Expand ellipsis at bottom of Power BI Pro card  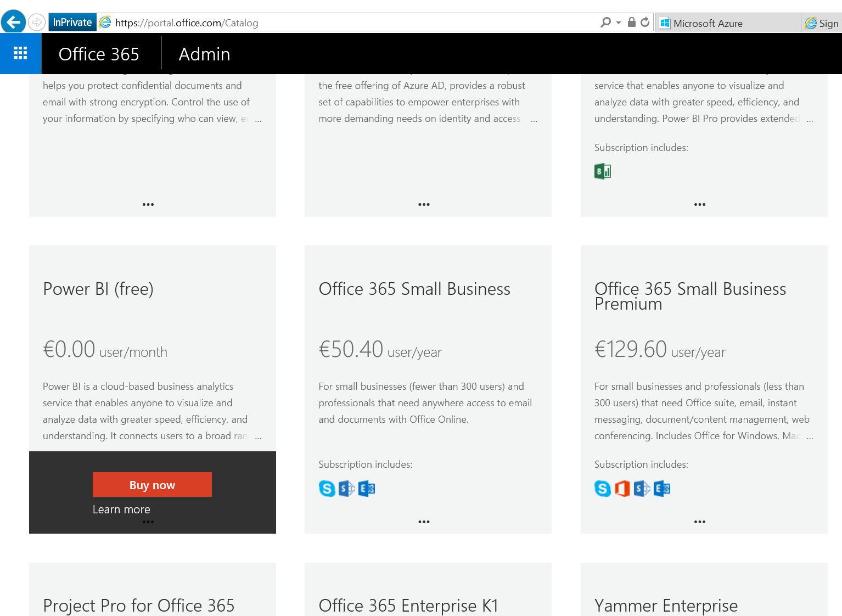tap(700, 204)
